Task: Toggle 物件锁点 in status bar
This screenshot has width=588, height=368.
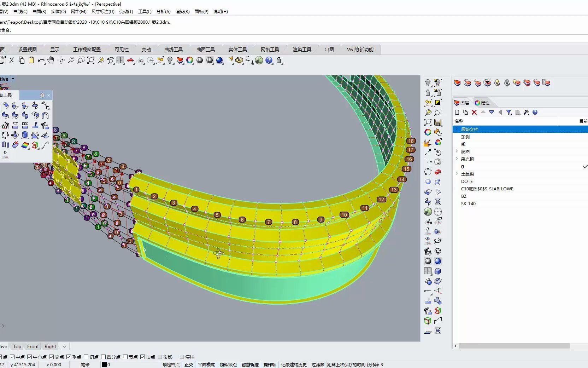Action: point(228,365)
